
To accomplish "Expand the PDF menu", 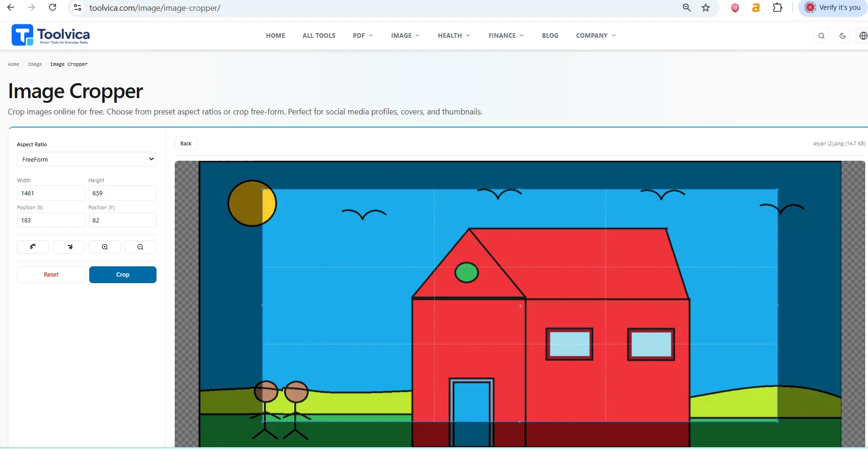I will 363,36.
